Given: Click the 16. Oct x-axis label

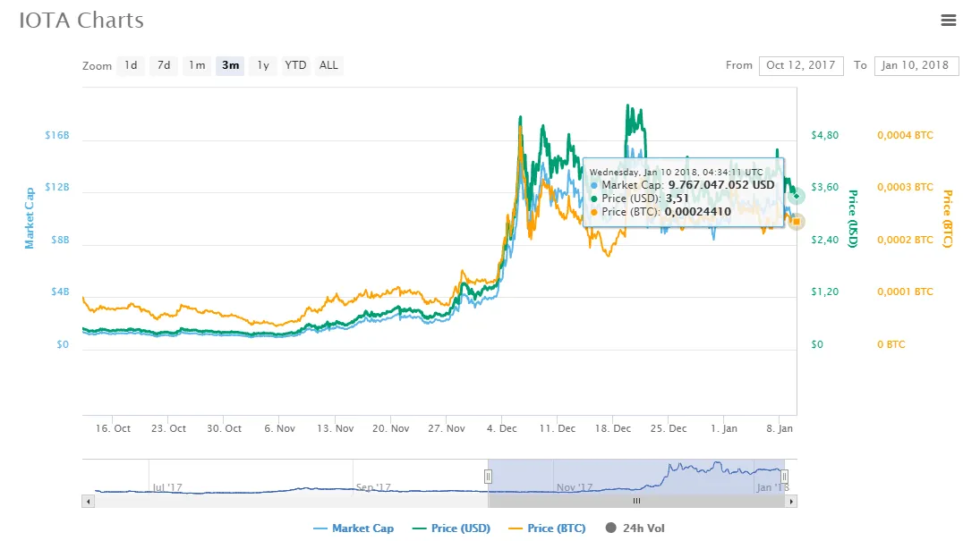Looking at the screenshot, I should pyautogui.click(x=113, y=428).
